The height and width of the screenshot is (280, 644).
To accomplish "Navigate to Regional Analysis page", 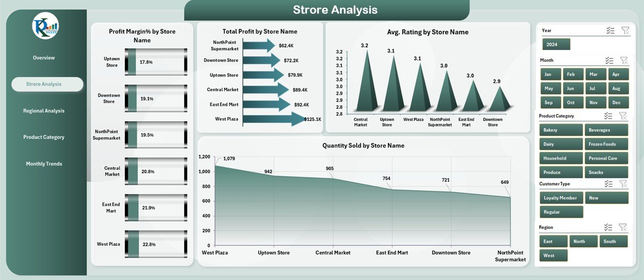I will point(44,111).
